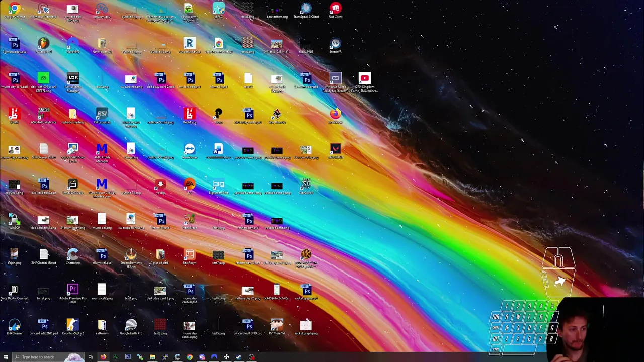Select the Rec Room desktop icon

tap(189, 255)
